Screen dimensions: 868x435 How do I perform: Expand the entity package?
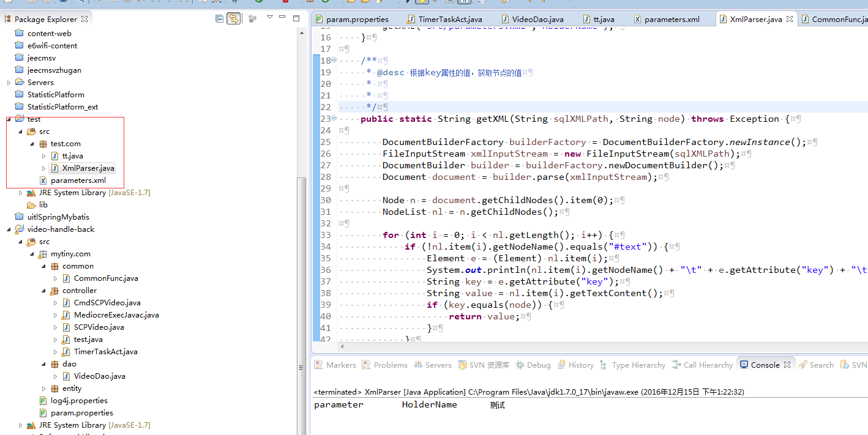[43, 389]
